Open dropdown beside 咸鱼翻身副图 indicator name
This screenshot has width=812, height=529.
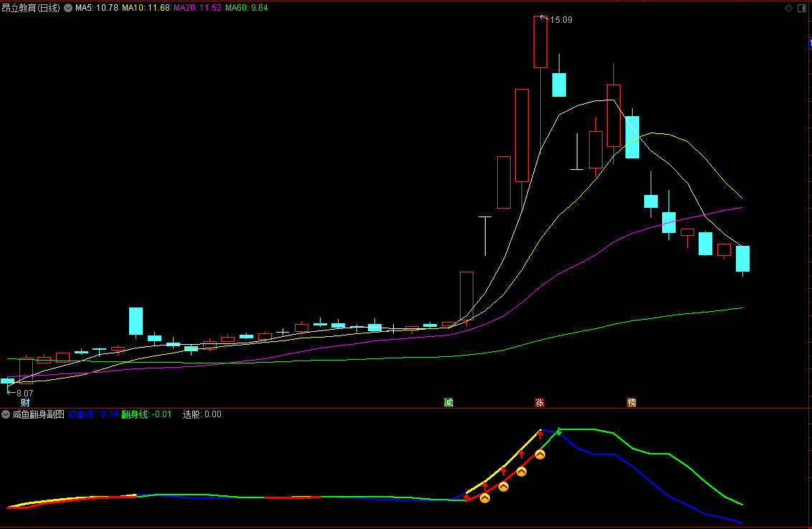[6, 414]
